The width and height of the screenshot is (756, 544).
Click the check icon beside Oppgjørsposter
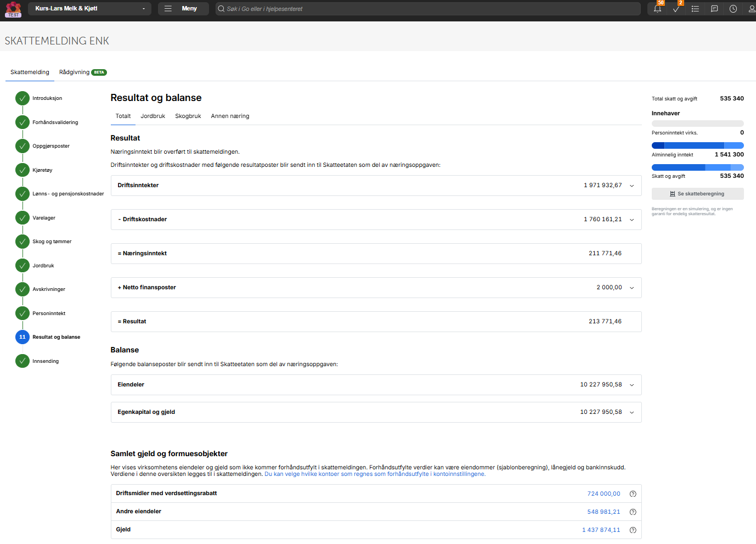22,146
